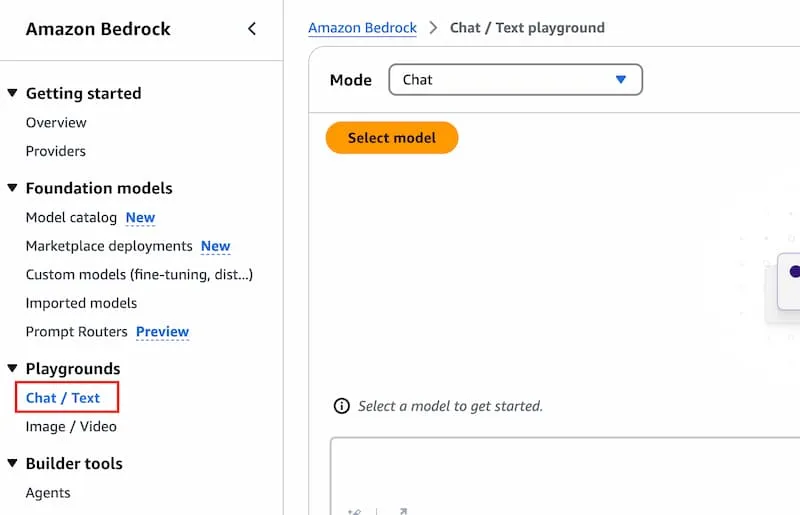Open the Image / Video playground
This screenshot has width=800, height=515.
pyautogui.click(x=71, y=426)
